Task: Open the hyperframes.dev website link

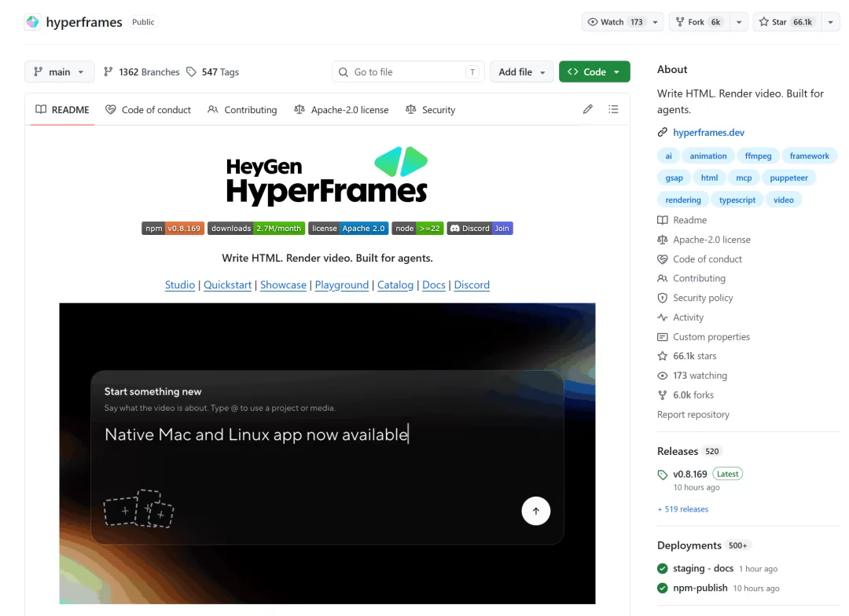Action: (708, 133)
